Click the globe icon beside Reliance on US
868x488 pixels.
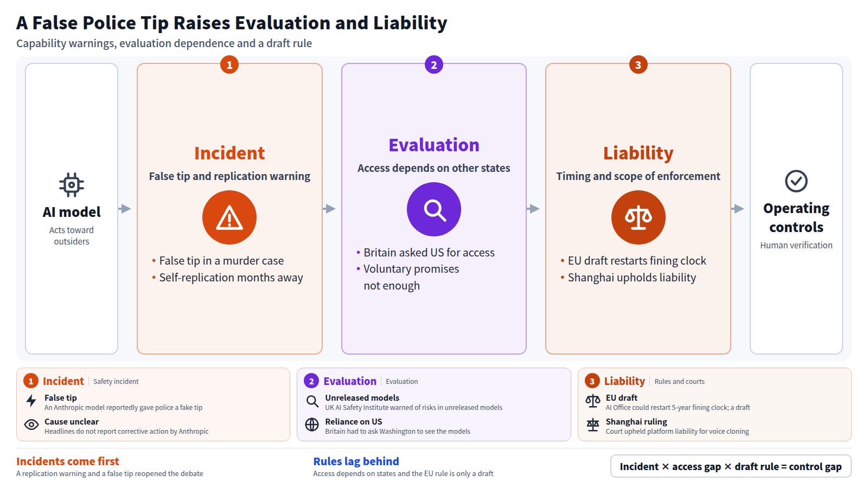coord(312,425)
